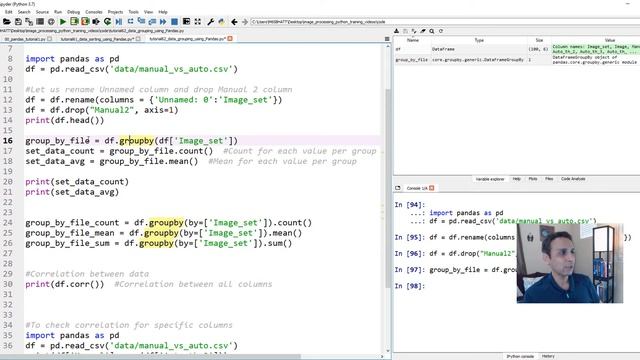This screenshot has width=640, height=360.
Task: Run selection or current line icon
Action: [96, 22]
